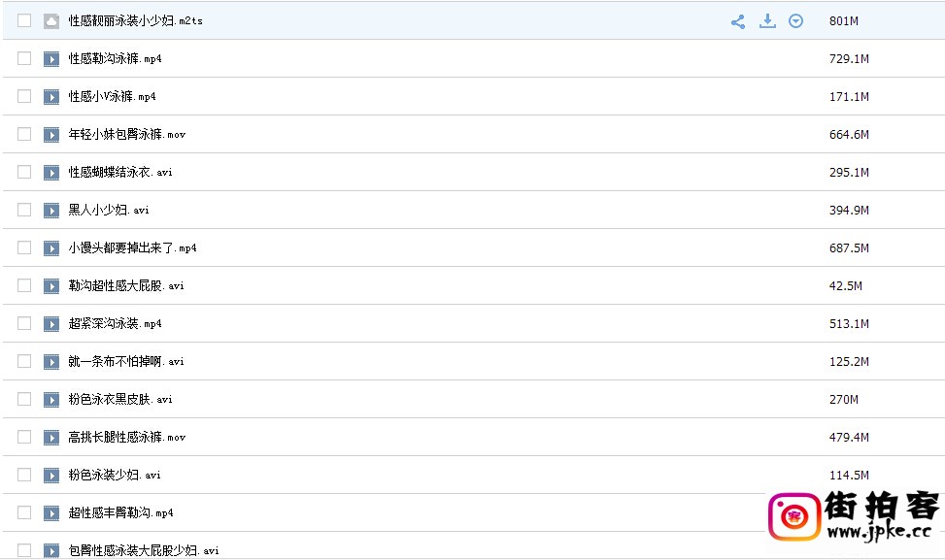Click the video icon beside 粉色泳衣黑皮肤.avi
The width and height of the screenshot is (945, 560).
coord(51,400)
